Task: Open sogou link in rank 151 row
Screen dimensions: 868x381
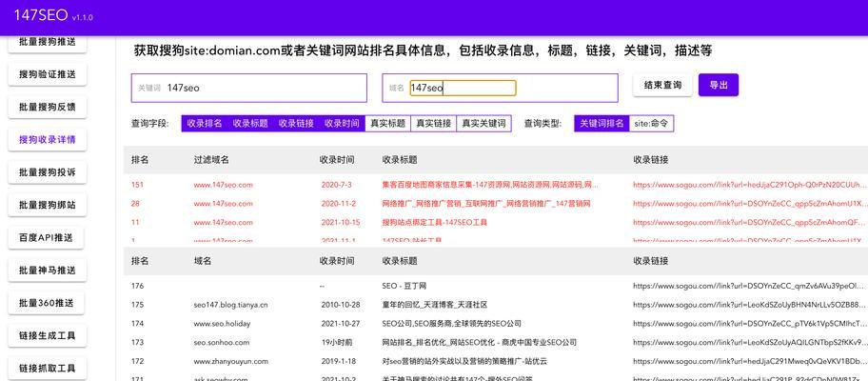Action: (x=748, y=185)
